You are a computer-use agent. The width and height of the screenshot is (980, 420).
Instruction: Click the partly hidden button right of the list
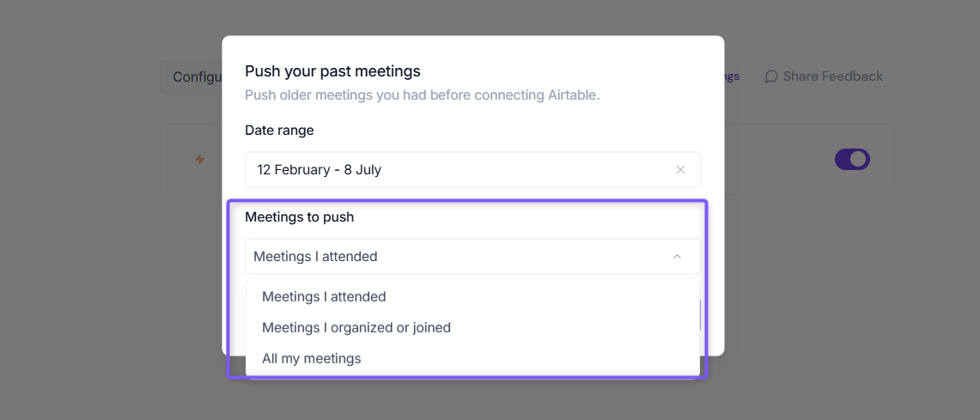click(700, 315)
